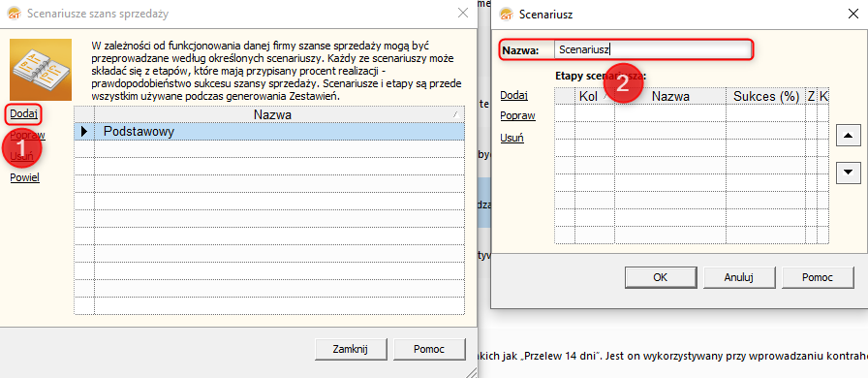Viewport: 868px width, 378px height.
Task: Move stage down with the down arrow button
Action: (x=848, y=173)
